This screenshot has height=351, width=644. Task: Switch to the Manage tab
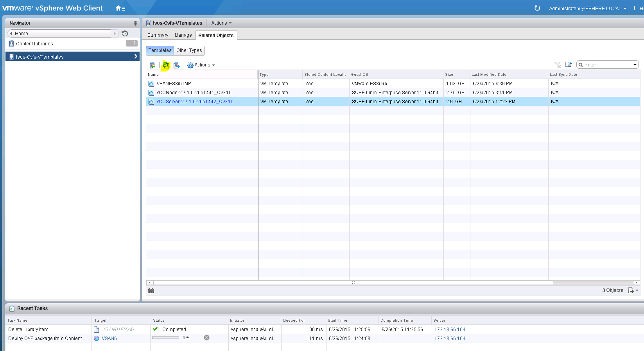183,35
